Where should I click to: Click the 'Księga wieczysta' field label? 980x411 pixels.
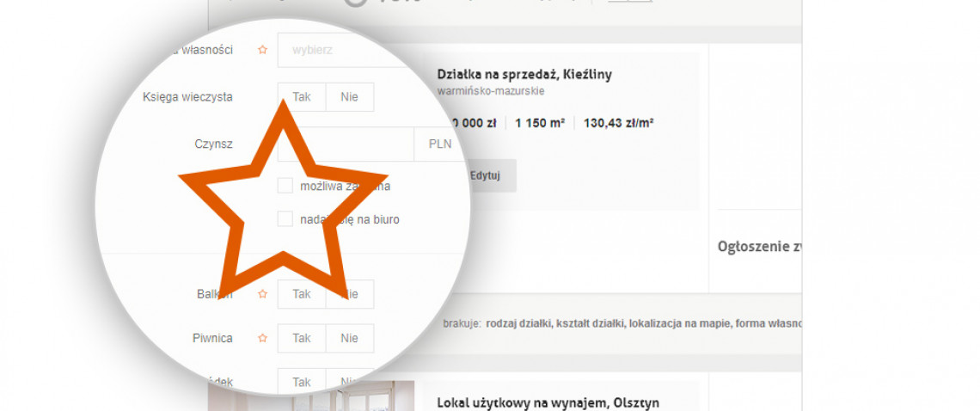pos(187,97)
